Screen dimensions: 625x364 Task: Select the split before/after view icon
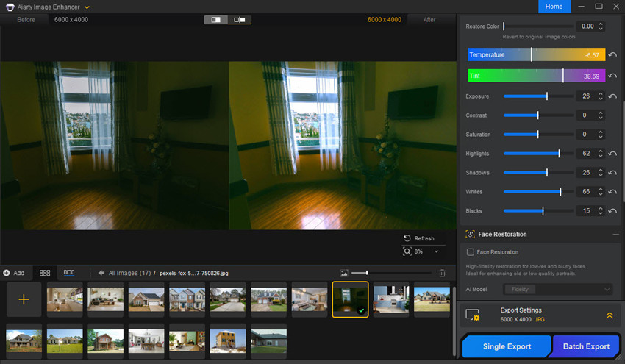pos(215,20)
